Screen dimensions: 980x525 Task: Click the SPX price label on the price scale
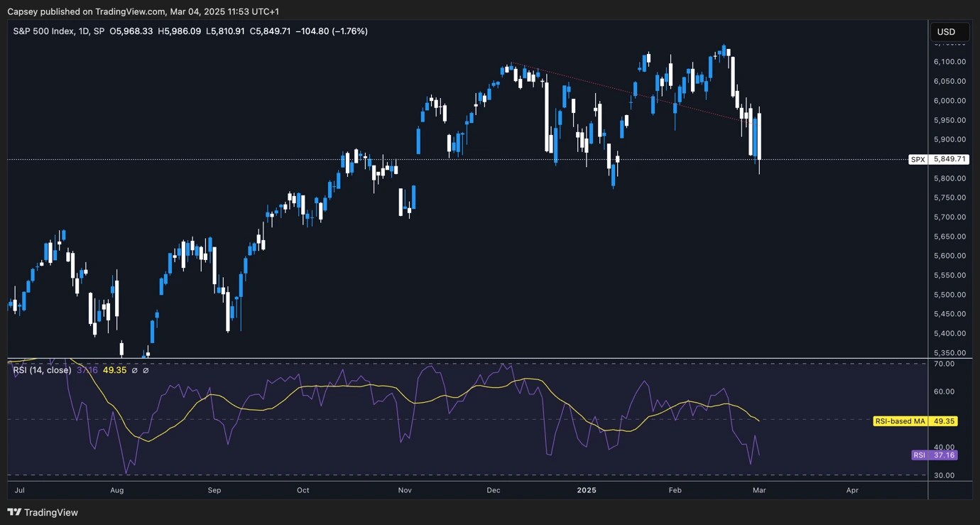[x=918, y=159]
